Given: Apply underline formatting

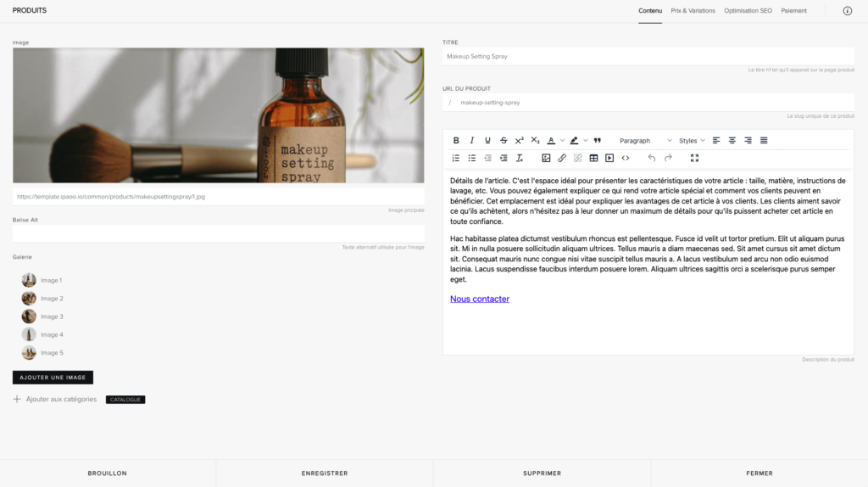Looking at the screenshot, I should point(487,141).
